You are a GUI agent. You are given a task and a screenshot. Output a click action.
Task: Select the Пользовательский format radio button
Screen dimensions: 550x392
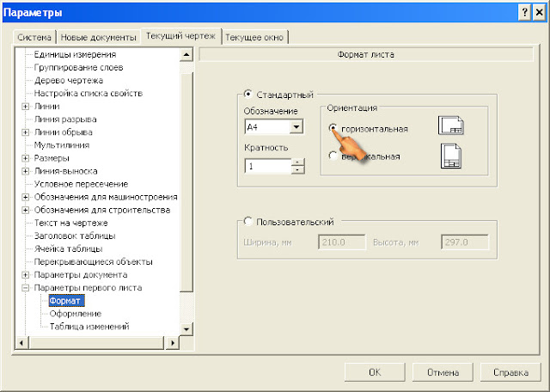pyautogui.click(x=248, y=222)
